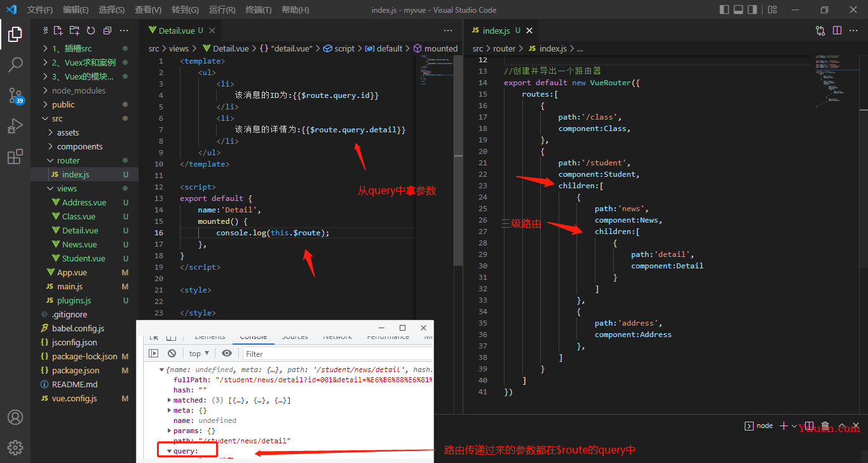Open the 帮助(H) menu

coord(295,10)
